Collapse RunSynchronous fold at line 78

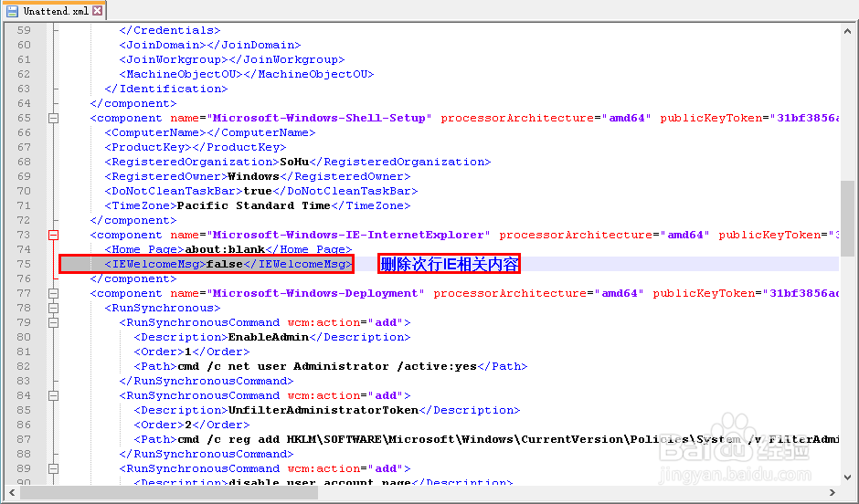point(53,308)
